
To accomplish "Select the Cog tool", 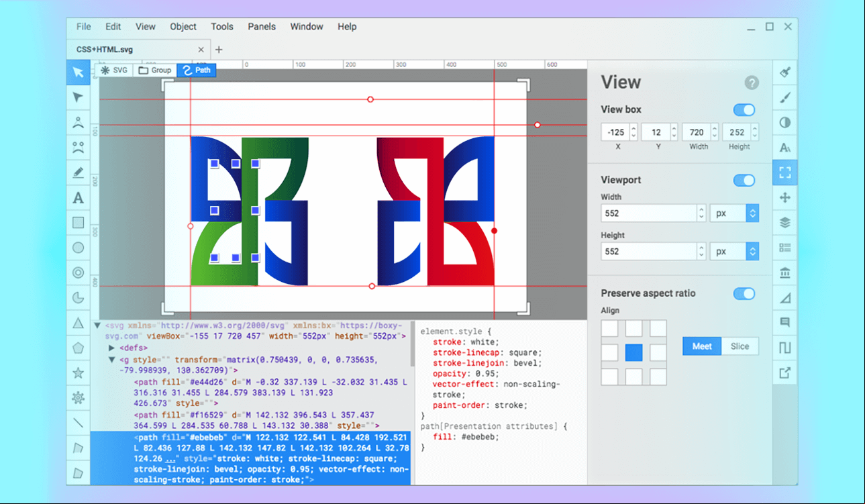I will click(79, 398).
